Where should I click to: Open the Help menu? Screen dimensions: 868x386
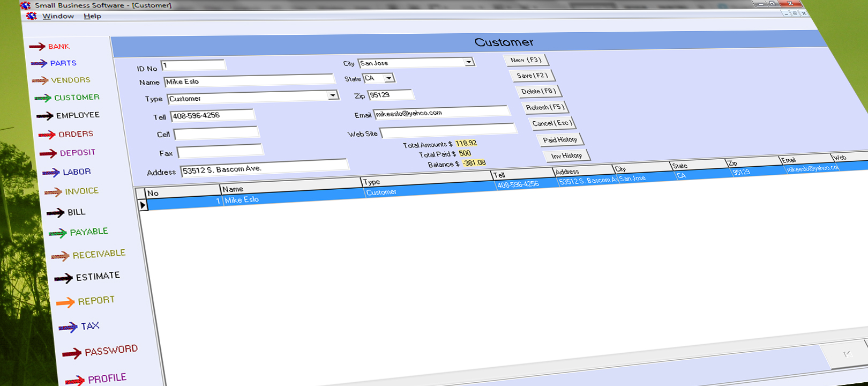coord(92,16)
